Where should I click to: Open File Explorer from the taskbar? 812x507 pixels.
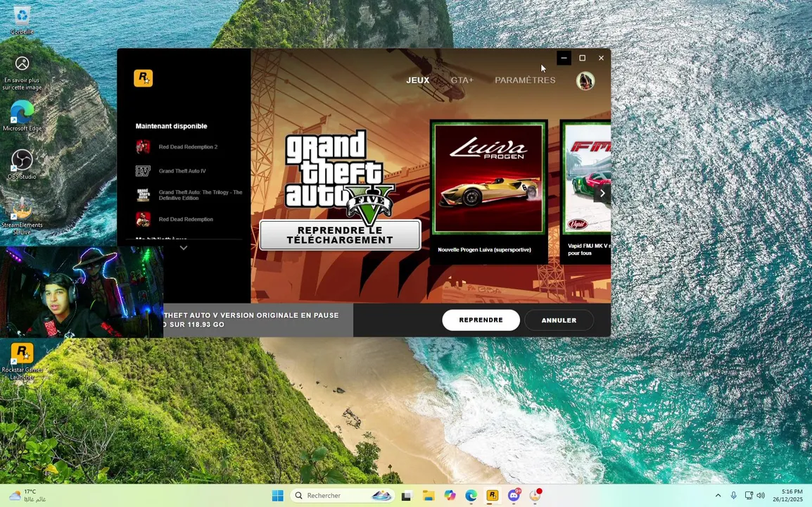[429, 496]
